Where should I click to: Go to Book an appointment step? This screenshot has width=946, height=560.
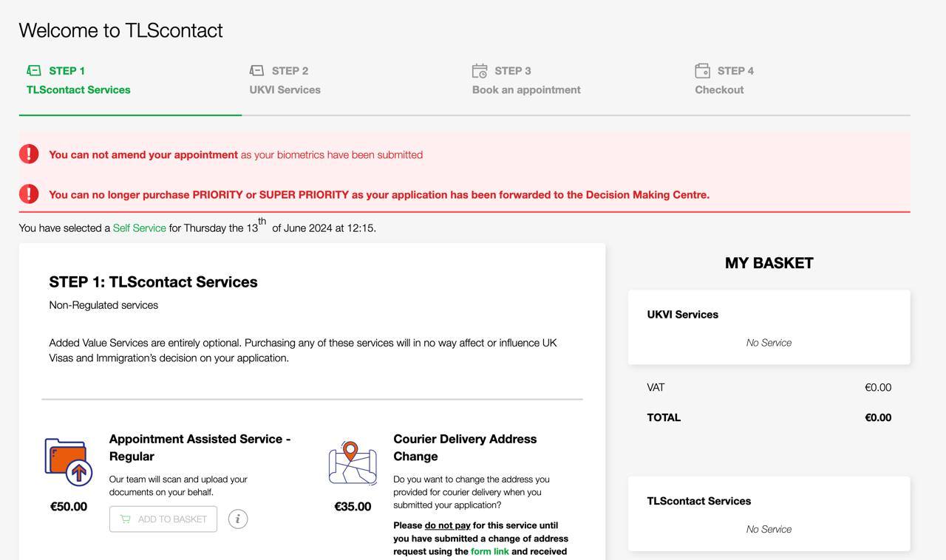[526, 89]
